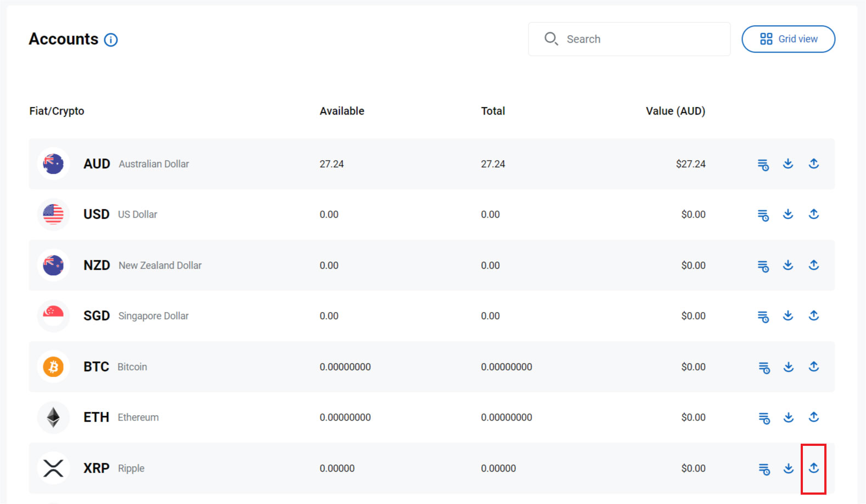The width and height of the screenshot is (866, 504).
Task: Click the $27.24 AUD value
Action: [691, 163]
